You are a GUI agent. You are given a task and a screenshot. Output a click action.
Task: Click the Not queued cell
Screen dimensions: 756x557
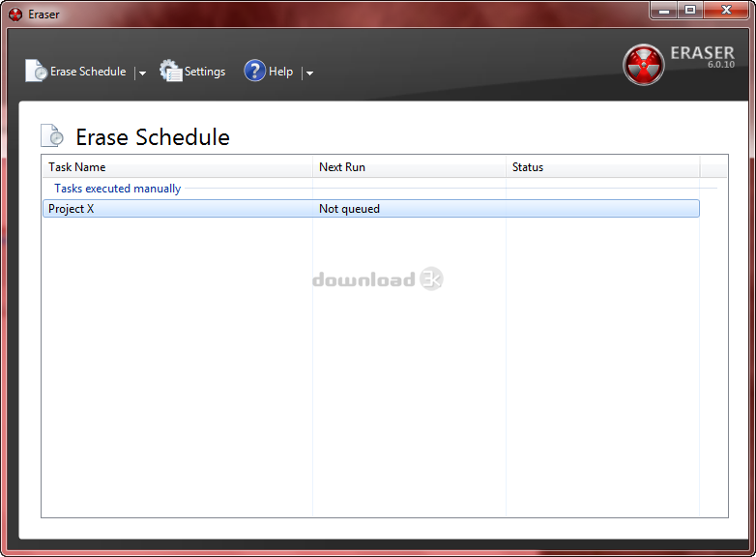tap(350, 209)
